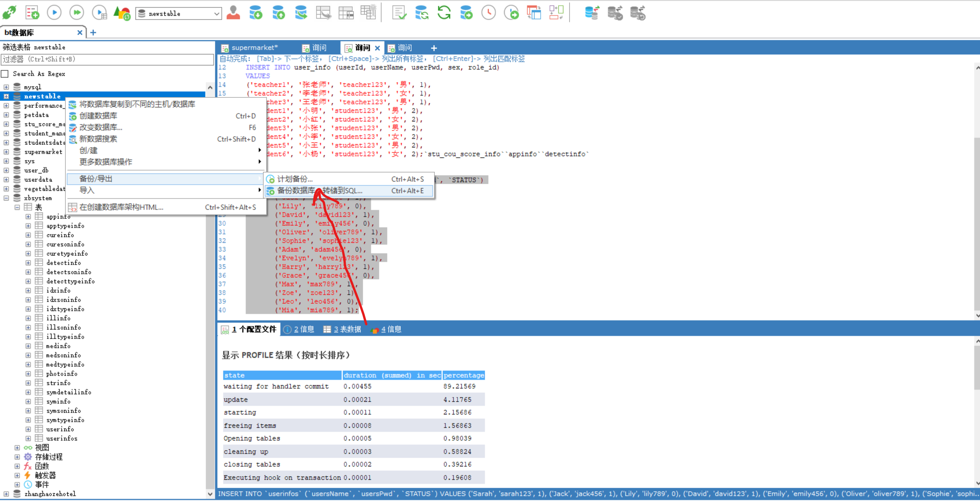Click the last gray database sync icon
980x502 pixels.
pos(638,13)
